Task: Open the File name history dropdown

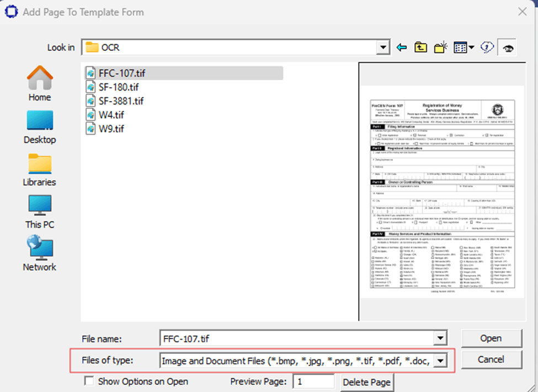Action: click(x=440, y=338)
